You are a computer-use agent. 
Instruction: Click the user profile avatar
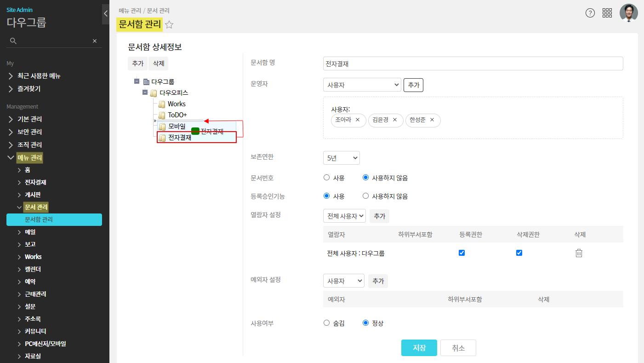tap(628, 13)
